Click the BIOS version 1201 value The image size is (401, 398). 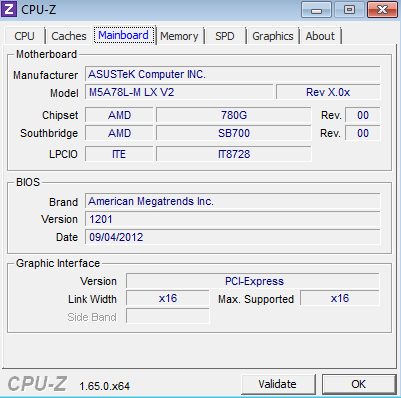(233, 219)
